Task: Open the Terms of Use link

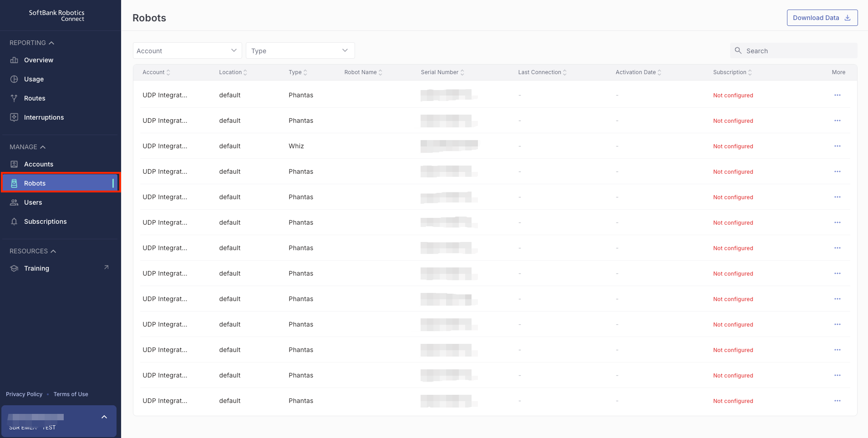Action: coord(71,394)
